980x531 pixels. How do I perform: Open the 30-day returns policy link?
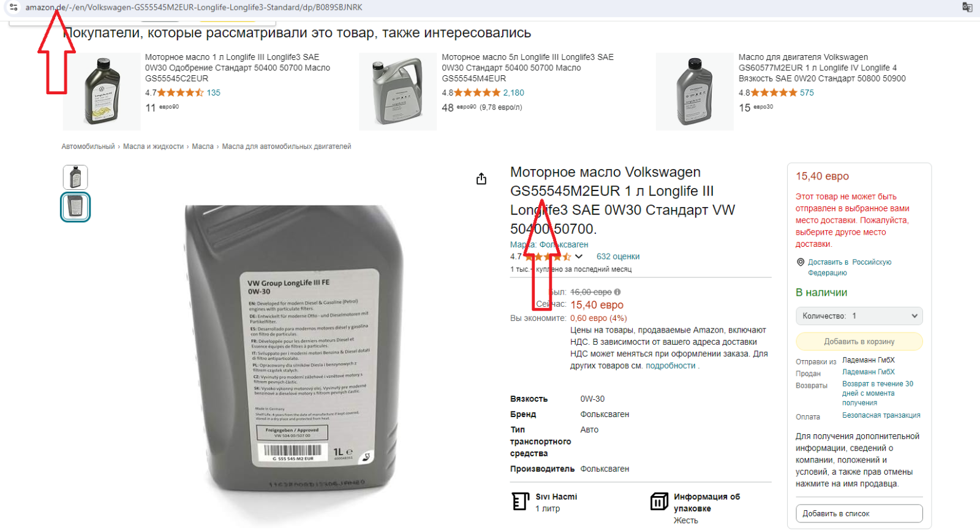click(x=878, y=393)
